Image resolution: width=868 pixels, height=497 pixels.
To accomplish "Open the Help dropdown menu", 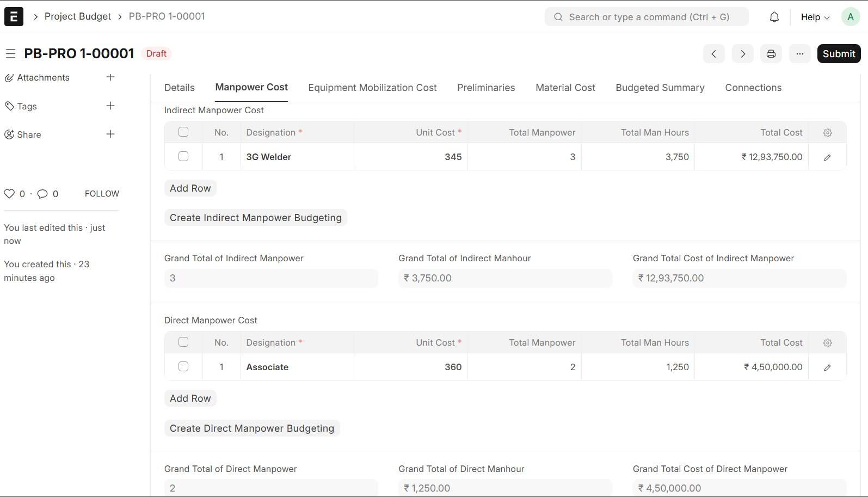I will pos(815,17).
